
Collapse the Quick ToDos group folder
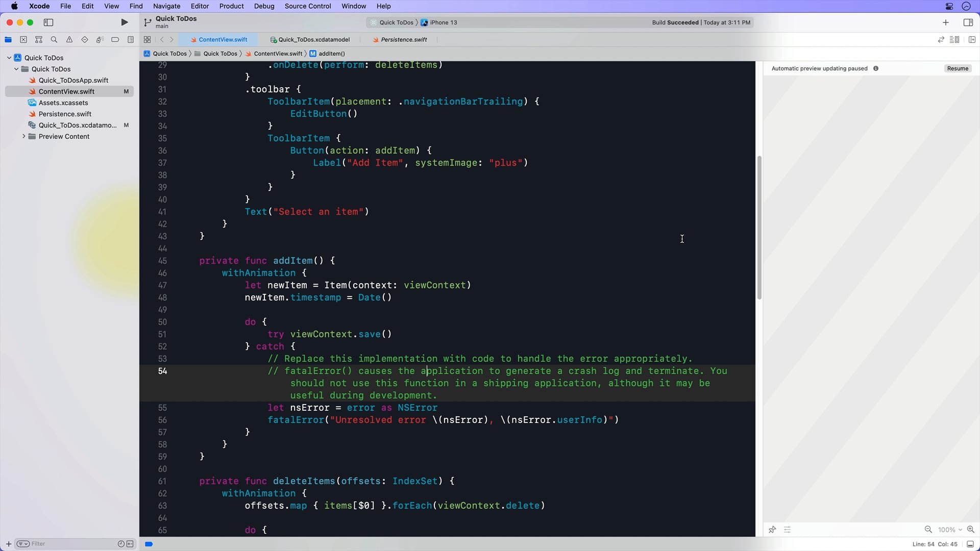[x=16, y=69]
